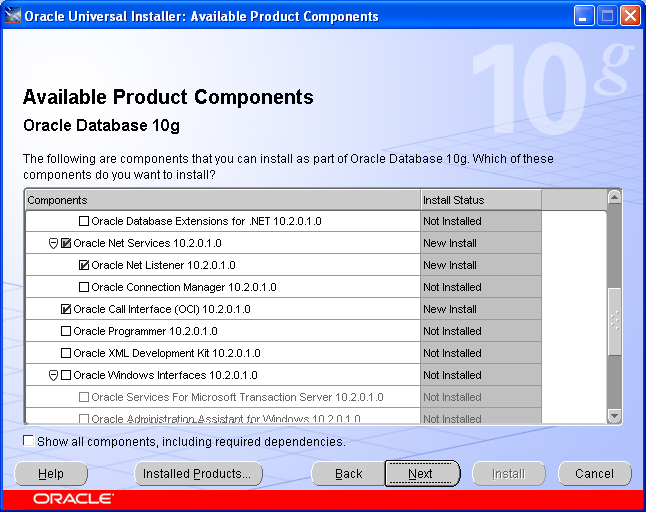Click New Install status for Oracle Net Listener
This screenshot has height=512, width=646.
(450, 265)
